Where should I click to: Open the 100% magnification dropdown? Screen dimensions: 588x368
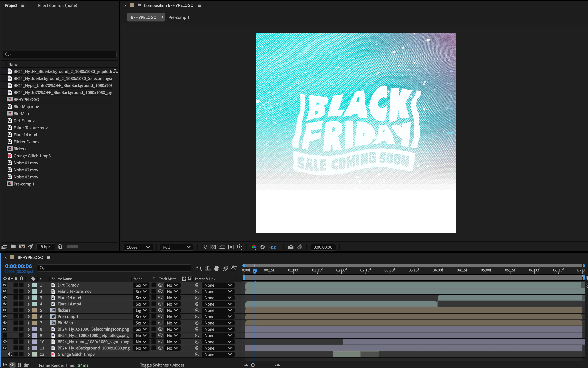[x=138, y=247]
